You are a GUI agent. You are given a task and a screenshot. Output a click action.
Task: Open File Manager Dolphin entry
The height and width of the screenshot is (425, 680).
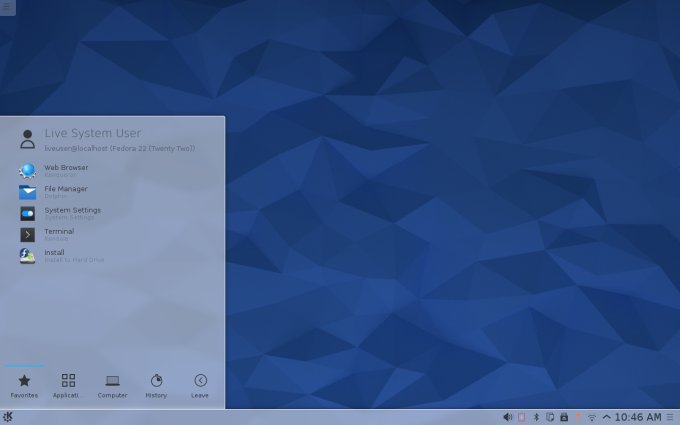click(54, 192)
